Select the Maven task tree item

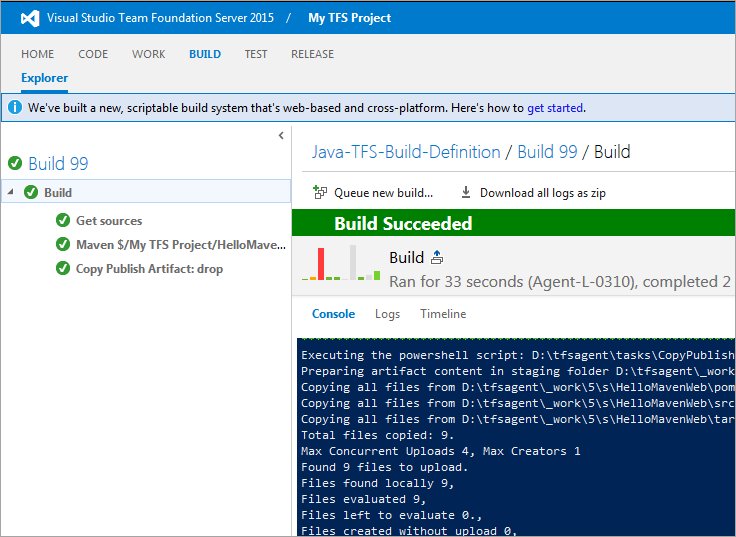point(182,245)
